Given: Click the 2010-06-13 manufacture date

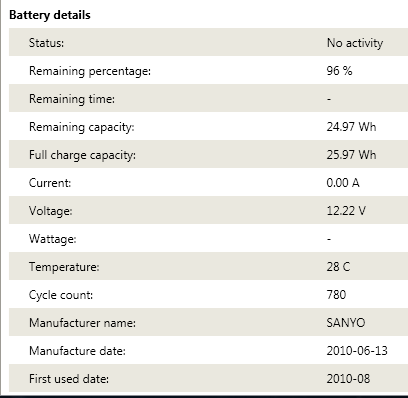Looking at the screenshot, I should click(357, 351).
